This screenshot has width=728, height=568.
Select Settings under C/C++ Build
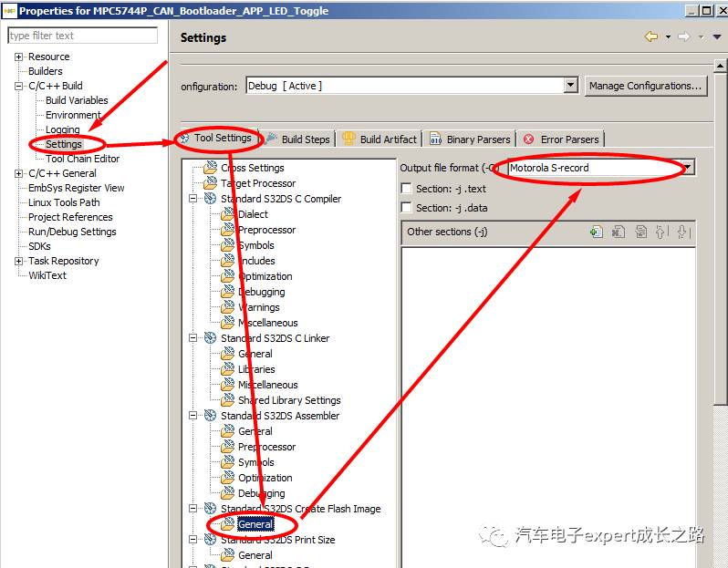64,144
